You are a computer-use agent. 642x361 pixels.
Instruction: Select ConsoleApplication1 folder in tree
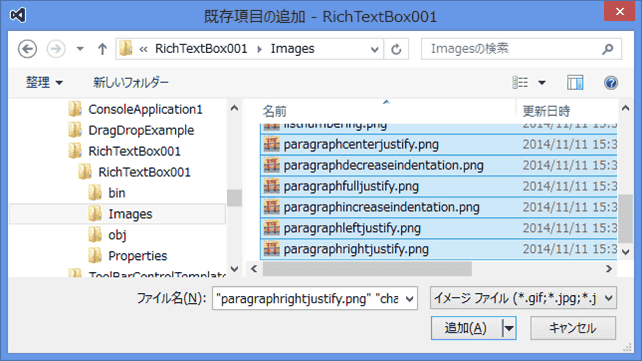click(x=145, y=109)
